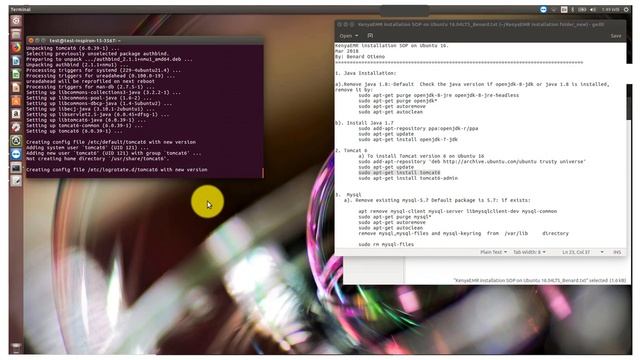Open Ubuntu Software Center in the dock

(16, 100)
